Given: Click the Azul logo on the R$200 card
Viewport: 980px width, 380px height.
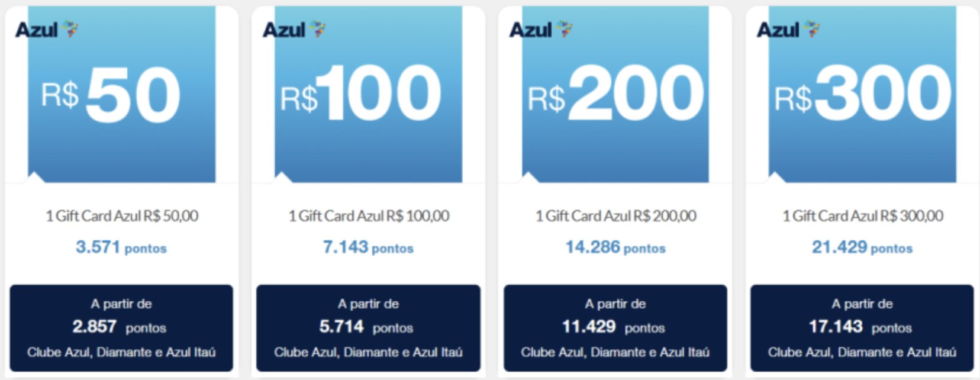Looking at the screenshot, I should point(541,29).
